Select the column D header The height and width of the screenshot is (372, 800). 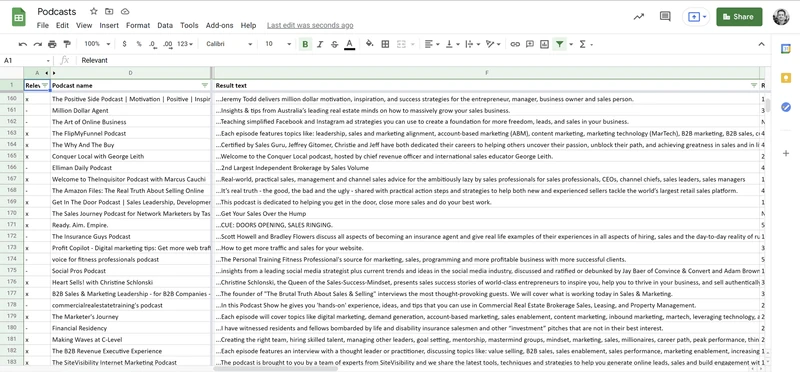click(131, 73)
